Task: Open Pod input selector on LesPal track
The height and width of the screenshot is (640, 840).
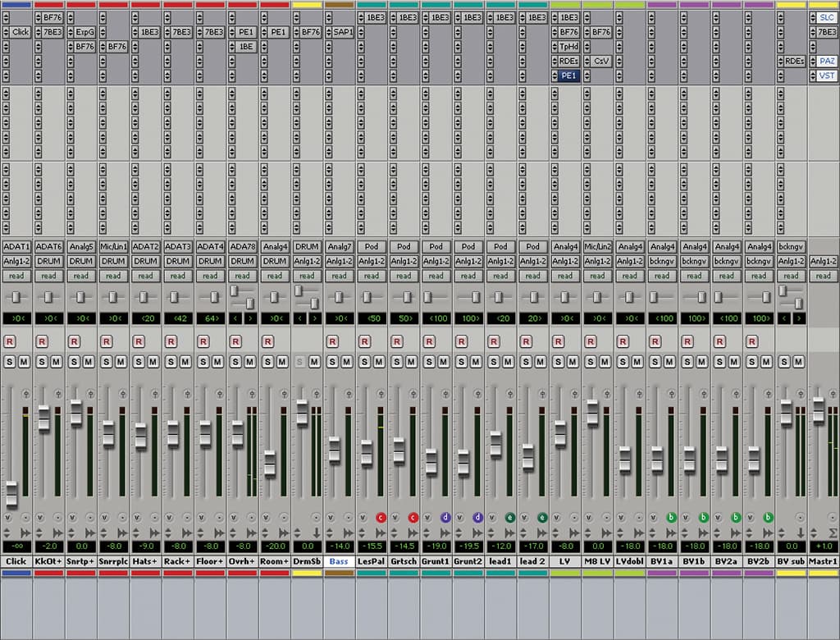Action: point(372,247)
